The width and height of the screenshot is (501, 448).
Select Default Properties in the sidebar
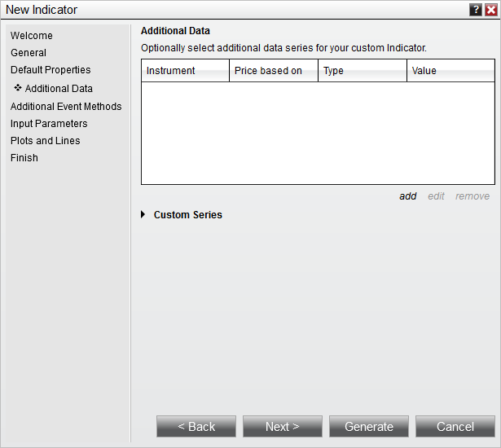pos(51,70)
